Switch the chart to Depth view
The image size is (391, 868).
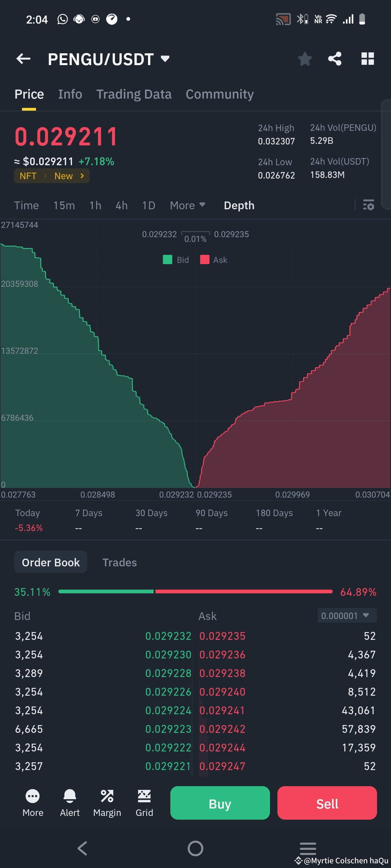click(239, 205)
